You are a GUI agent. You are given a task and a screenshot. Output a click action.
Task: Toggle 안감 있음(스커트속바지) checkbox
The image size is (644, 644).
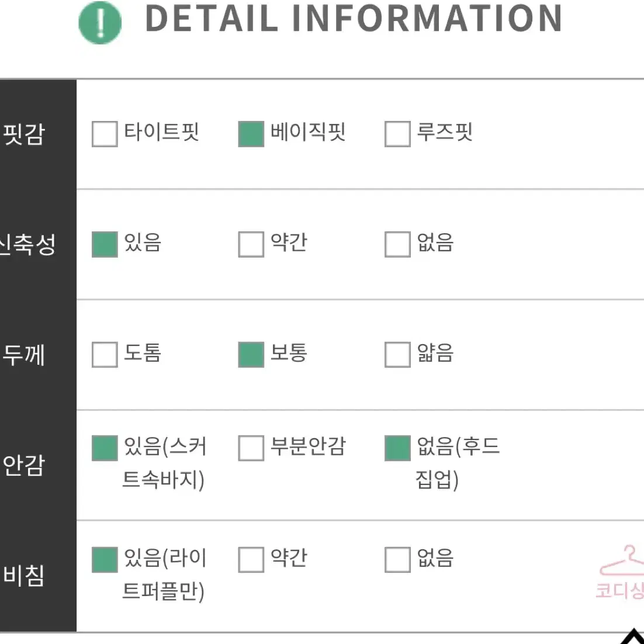point(105,448)
